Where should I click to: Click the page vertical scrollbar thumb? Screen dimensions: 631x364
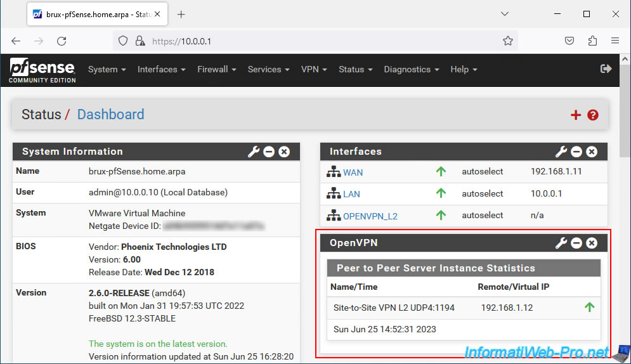[625, 112]
